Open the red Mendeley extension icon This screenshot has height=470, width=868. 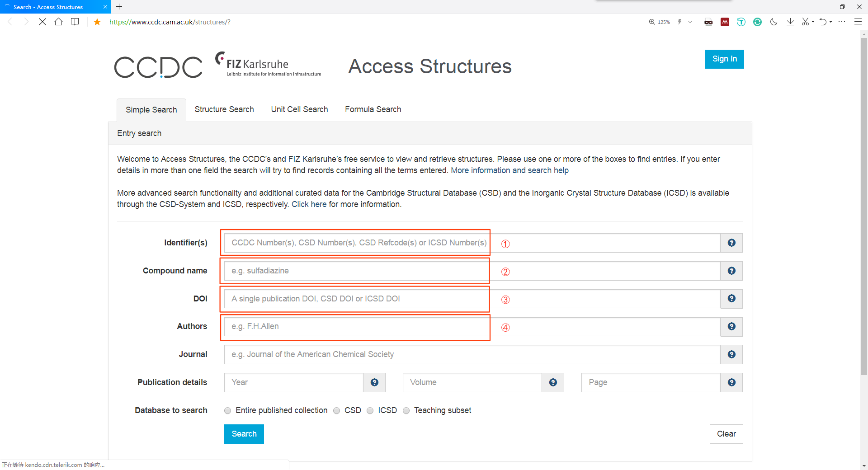coord(725,22)
